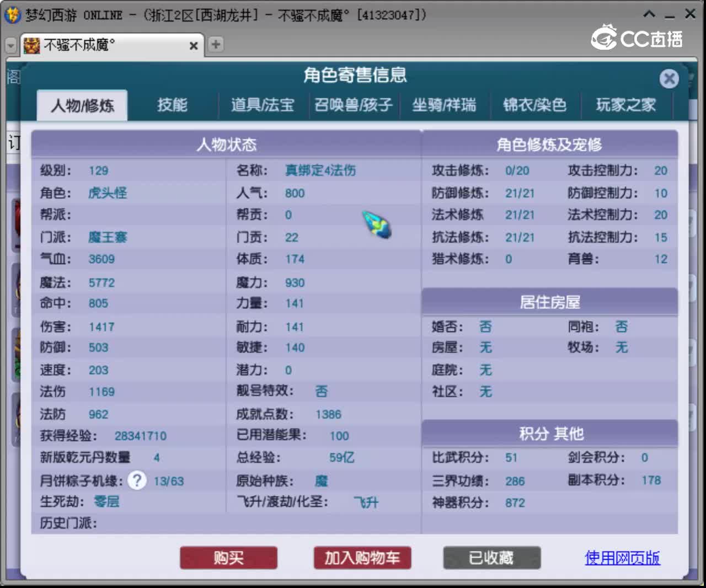Click the 总经验 value 59亿

click(x=342, y=458)
